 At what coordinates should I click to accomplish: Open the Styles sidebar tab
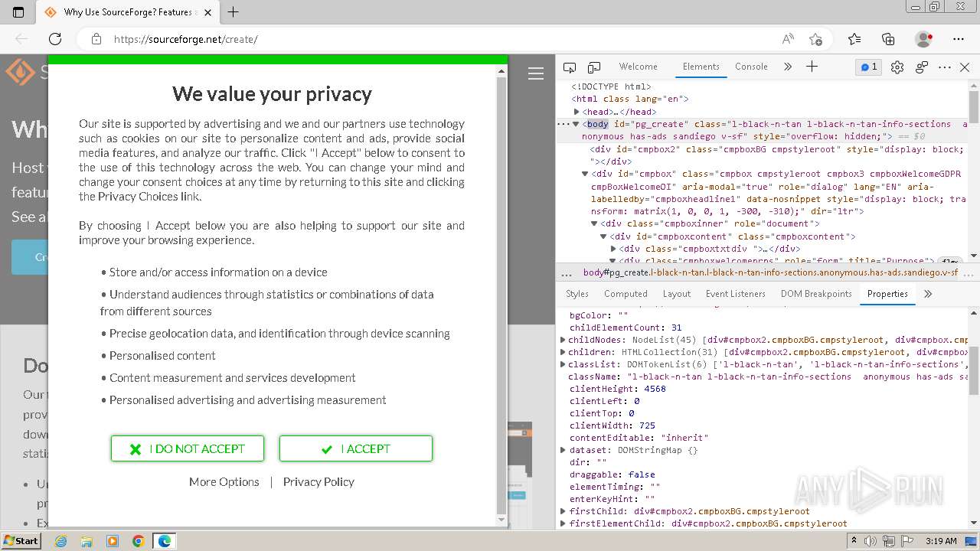577,294
